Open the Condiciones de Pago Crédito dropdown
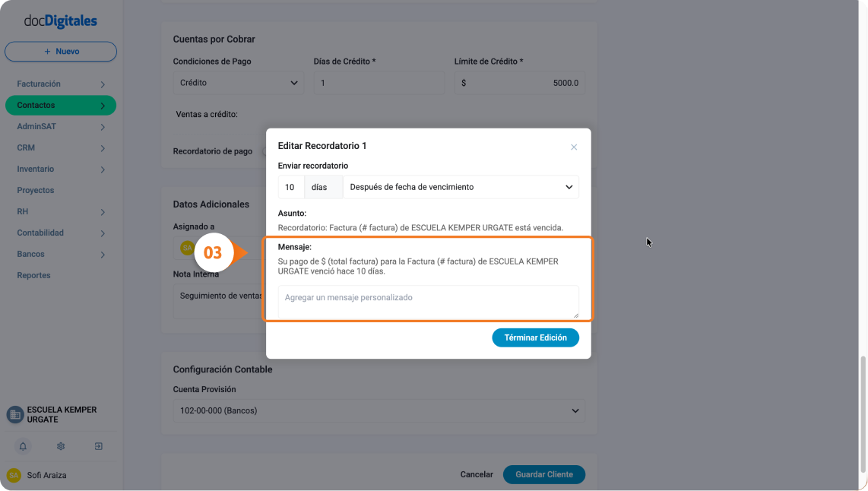This screenshot has width=868, height=491. (239, 83)
